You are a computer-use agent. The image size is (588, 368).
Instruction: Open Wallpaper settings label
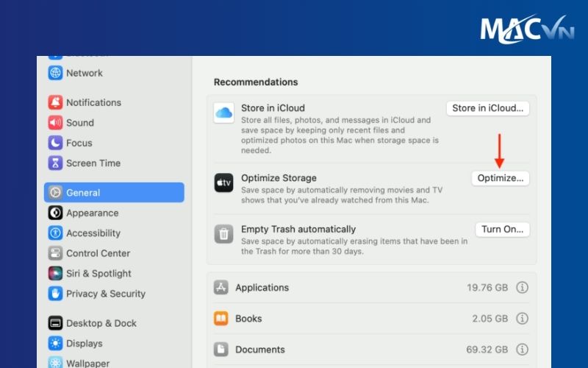pyautogui.click(x=87, y=363)
